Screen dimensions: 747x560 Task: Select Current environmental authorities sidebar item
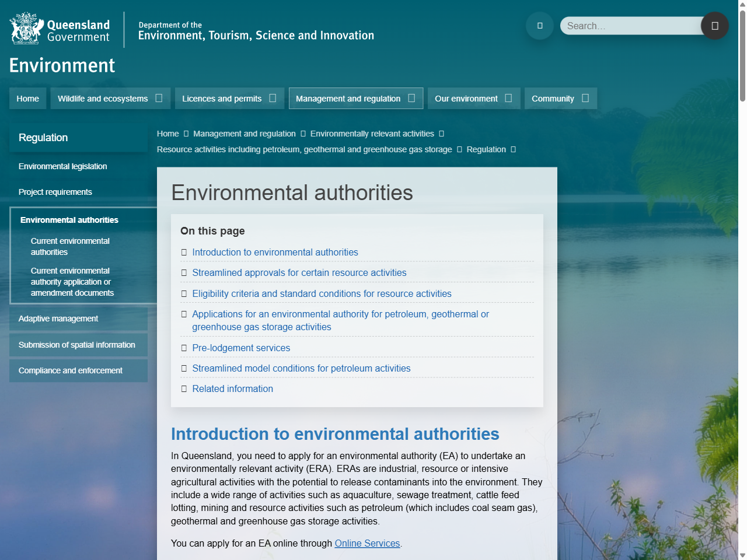click(70, 246)
